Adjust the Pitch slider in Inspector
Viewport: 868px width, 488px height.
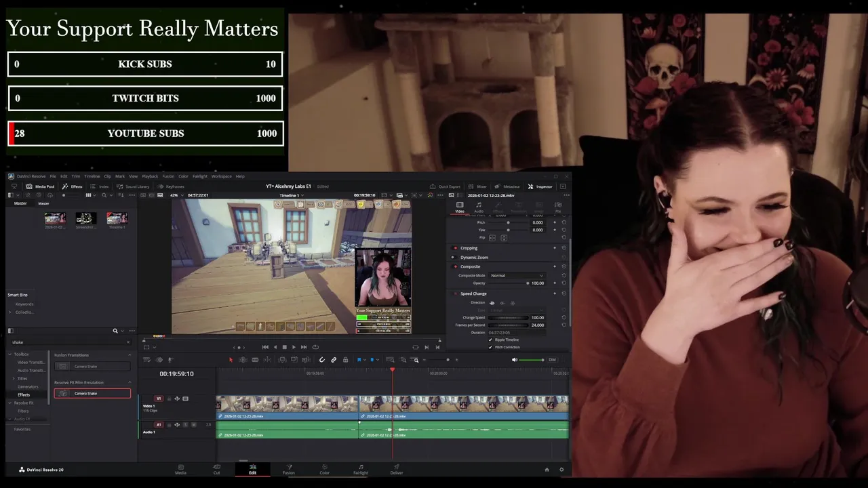(x=508, y=222)
